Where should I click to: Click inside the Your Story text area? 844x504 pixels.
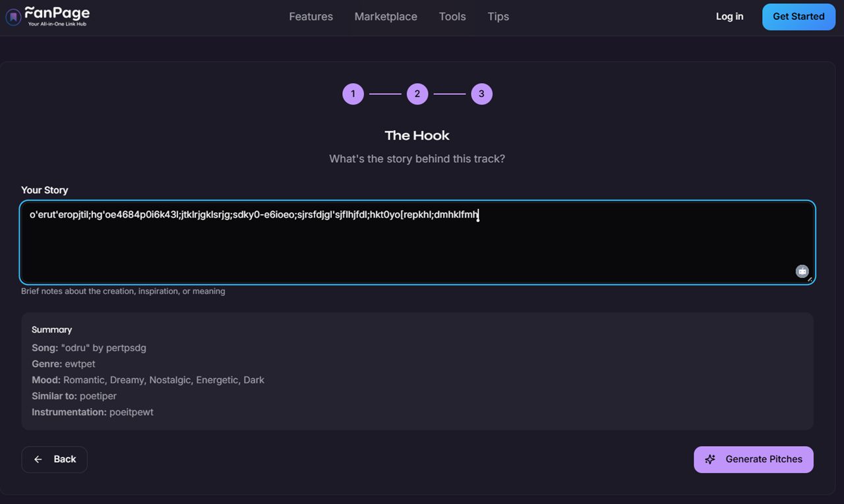tap(417, 242)
